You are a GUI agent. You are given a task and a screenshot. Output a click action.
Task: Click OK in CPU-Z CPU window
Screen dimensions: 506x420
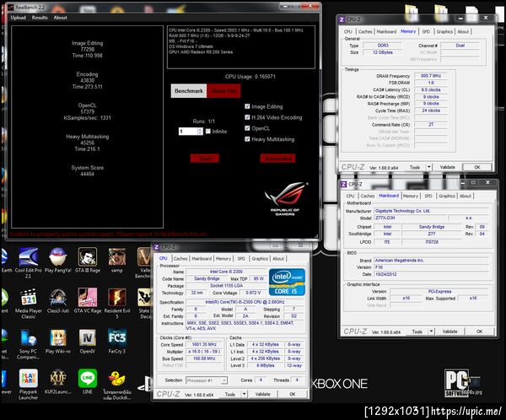tap(293, 394)
